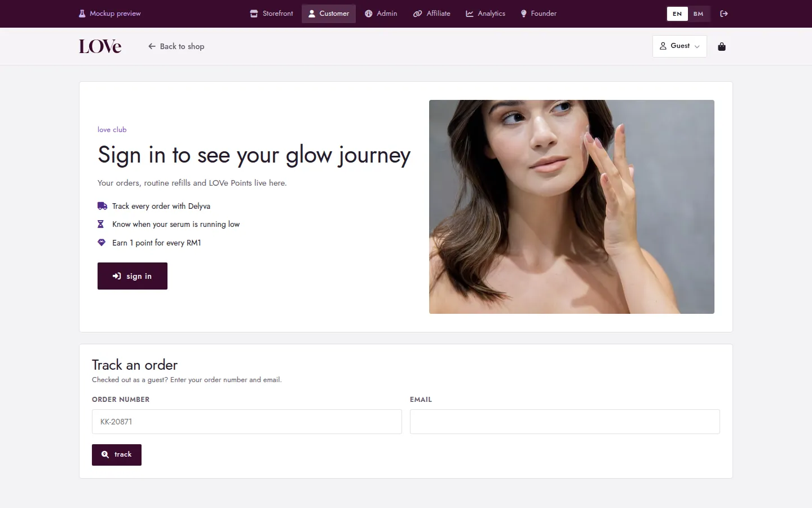Focus the Order Number input field
The image size is (812, 508).
coord(247,422)
